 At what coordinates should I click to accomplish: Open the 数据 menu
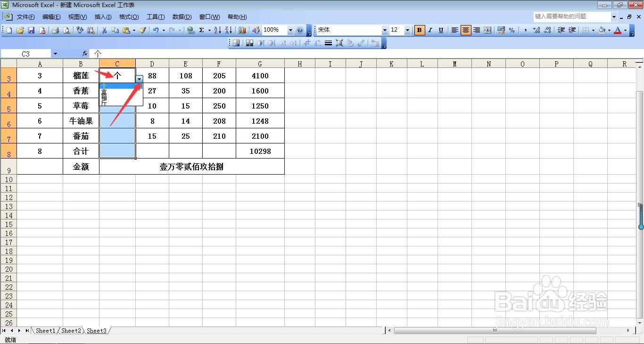pyautogui.click(x=181, y=17)
